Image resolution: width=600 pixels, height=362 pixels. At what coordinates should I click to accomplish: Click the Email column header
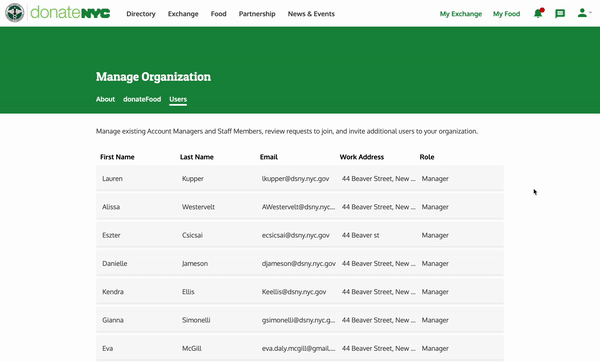(x=269, y=157)
